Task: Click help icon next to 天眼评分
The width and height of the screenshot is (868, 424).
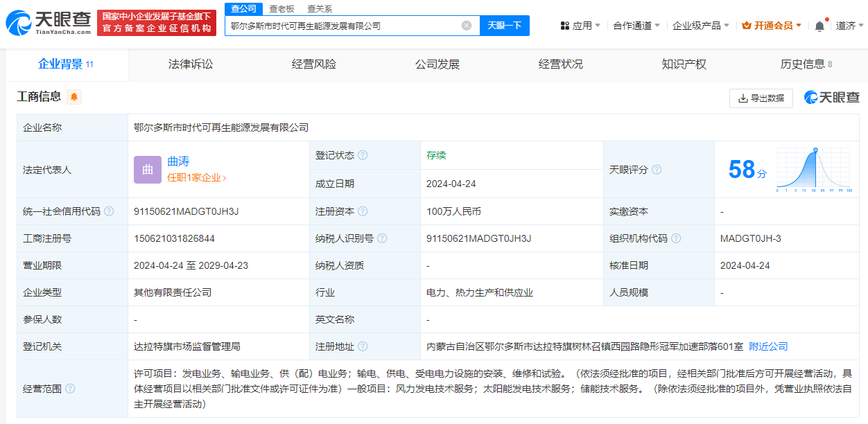Action: tap(657, 170)
